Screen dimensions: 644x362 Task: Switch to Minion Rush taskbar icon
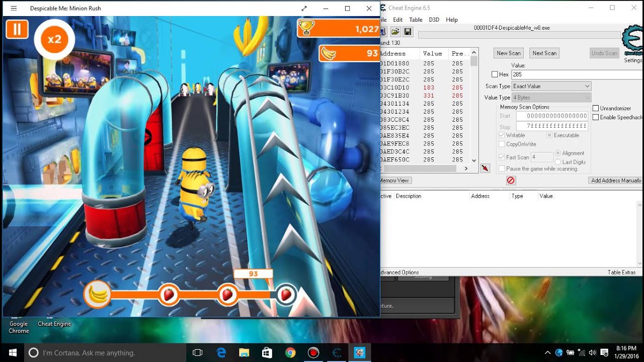(x=360, y=352)
